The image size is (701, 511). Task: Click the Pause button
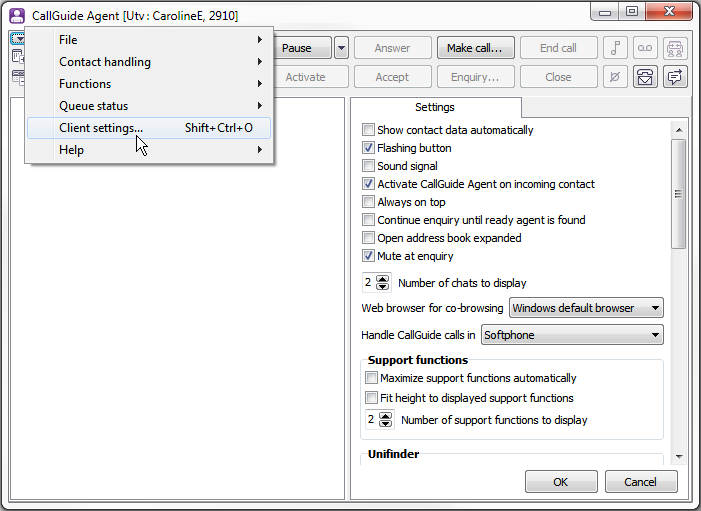tap(302, 48)
